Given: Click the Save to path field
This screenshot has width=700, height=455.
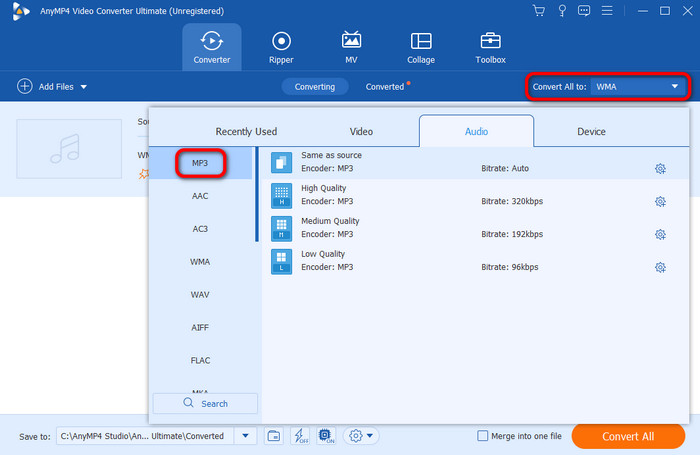Looking at the screenshot, I should (x=145, y=436).
